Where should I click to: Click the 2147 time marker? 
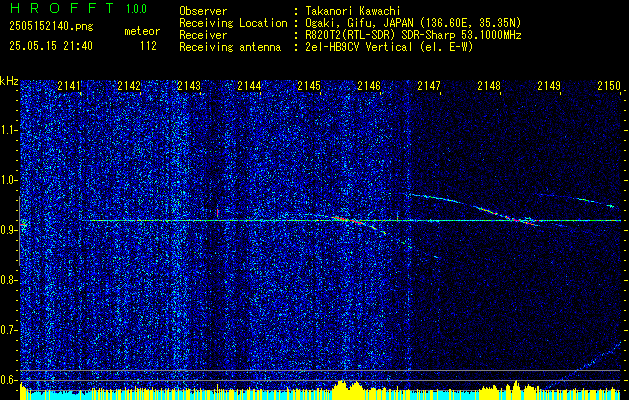pyautogui.click(x=429, y=85)
